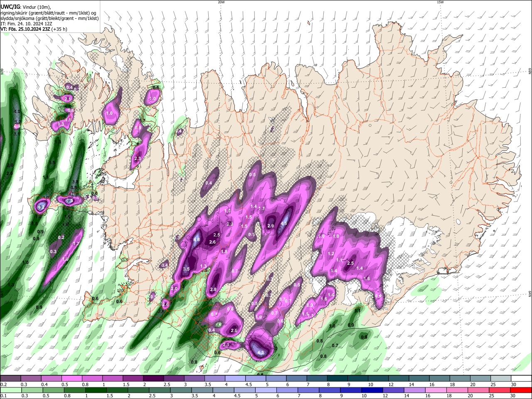The image size is (532, 399).
Task: Click the 'VT: Fös. 25.10.2024 23Z (+35 h)' line
Action: [x=34, y=30]
